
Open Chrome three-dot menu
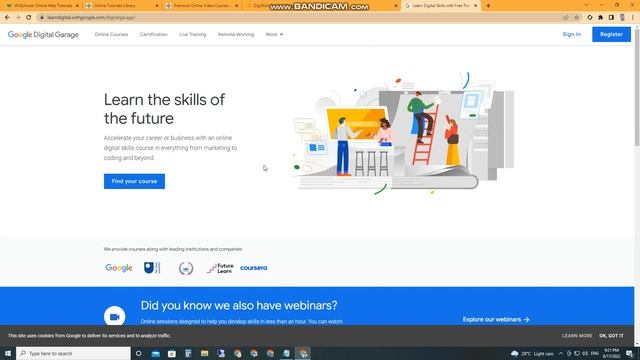633,18
